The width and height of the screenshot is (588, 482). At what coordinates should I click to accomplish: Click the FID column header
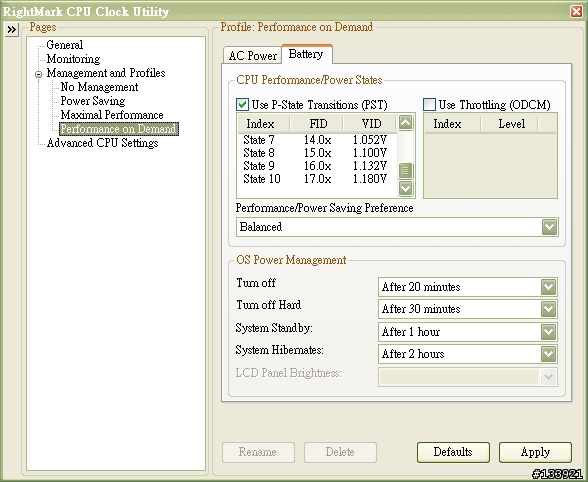click(x=318, y=124)
